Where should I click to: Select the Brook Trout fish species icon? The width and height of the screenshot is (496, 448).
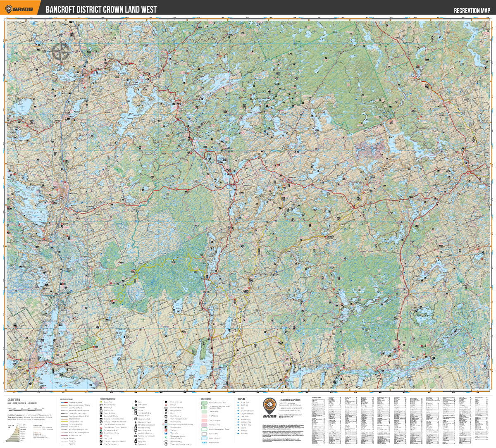pos(238,402)
